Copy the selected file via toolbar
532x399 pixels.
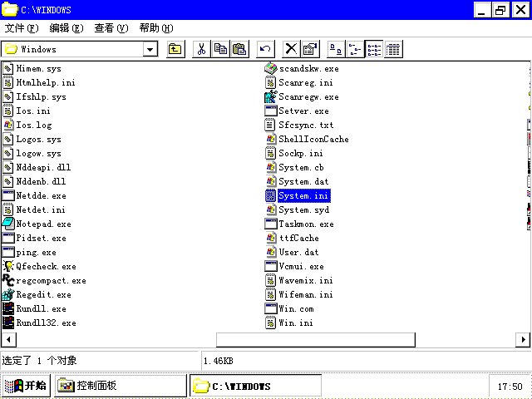(x=220, y=49)
